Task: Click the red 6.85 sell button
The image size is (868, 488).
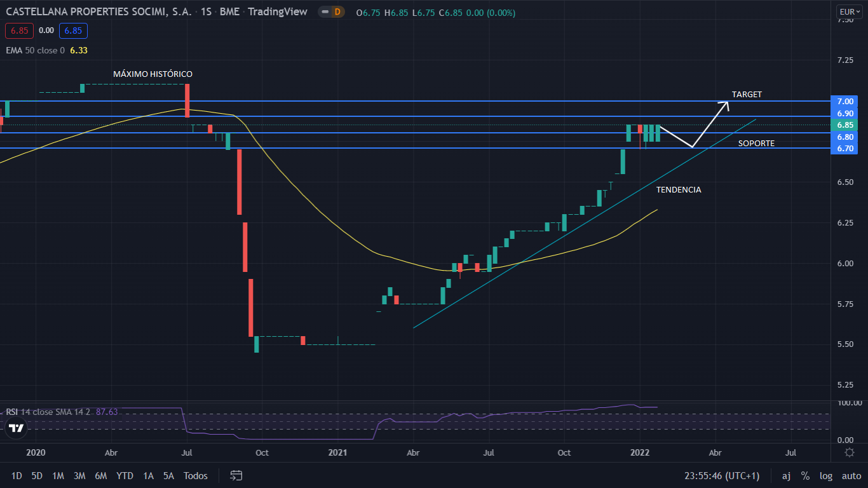Action: click(18, 30)
